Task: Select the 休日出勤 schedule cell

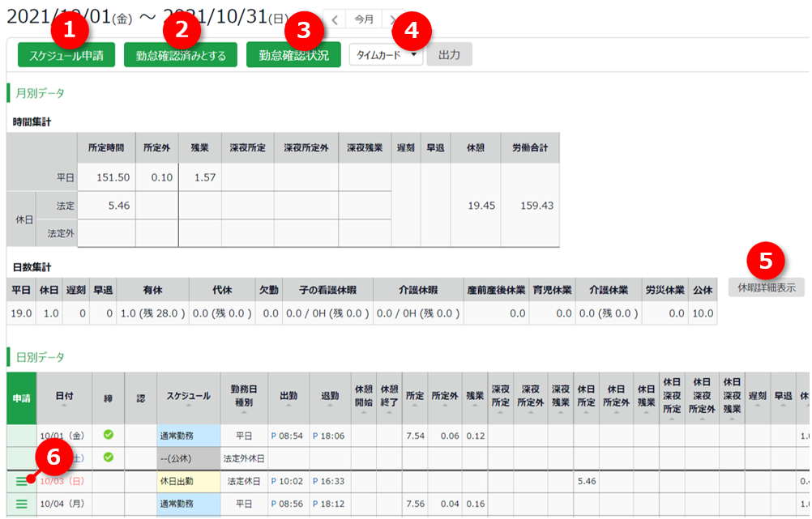Action: 188,481
